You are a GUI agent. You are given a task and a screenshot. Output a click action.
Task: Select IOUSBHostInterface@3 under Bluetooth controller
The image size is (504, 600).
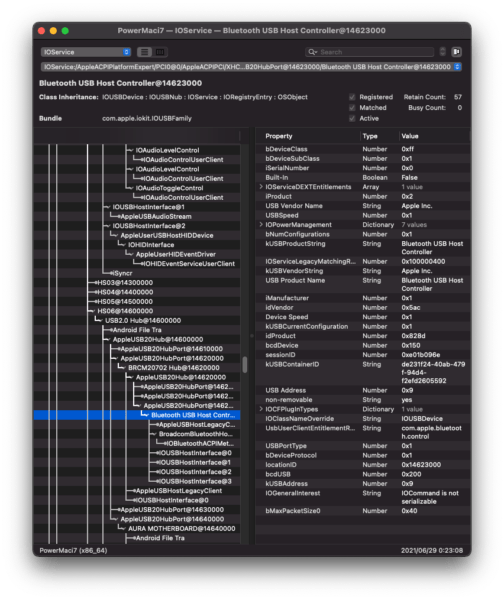pos(137,481)
